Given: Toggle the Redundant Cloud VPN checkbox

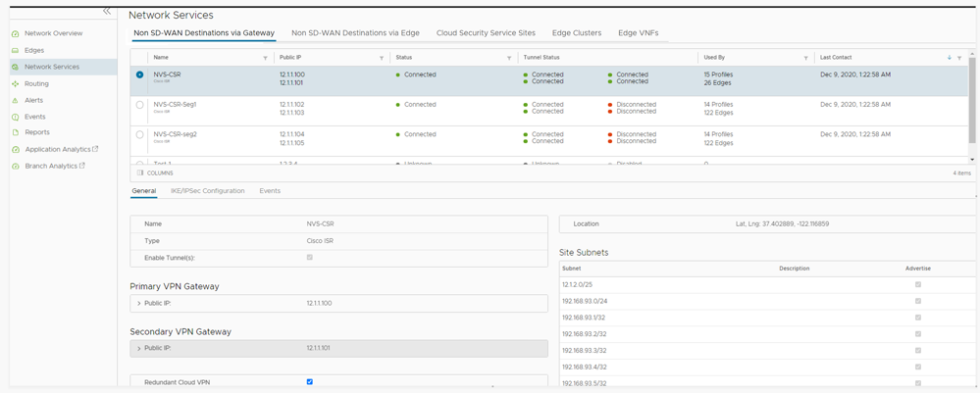Looking at the screenshot, I should pos(310,382).
